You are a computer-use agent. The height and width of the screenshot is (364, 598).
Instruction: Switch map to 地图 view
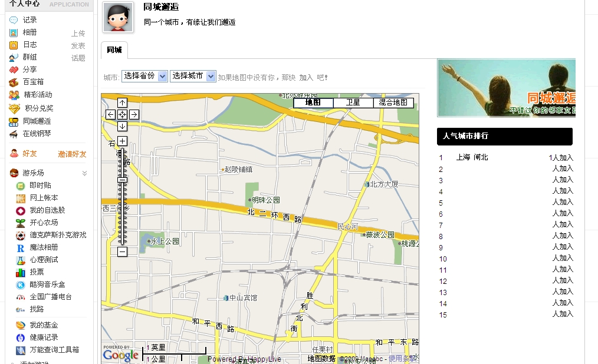pos(313,103)
